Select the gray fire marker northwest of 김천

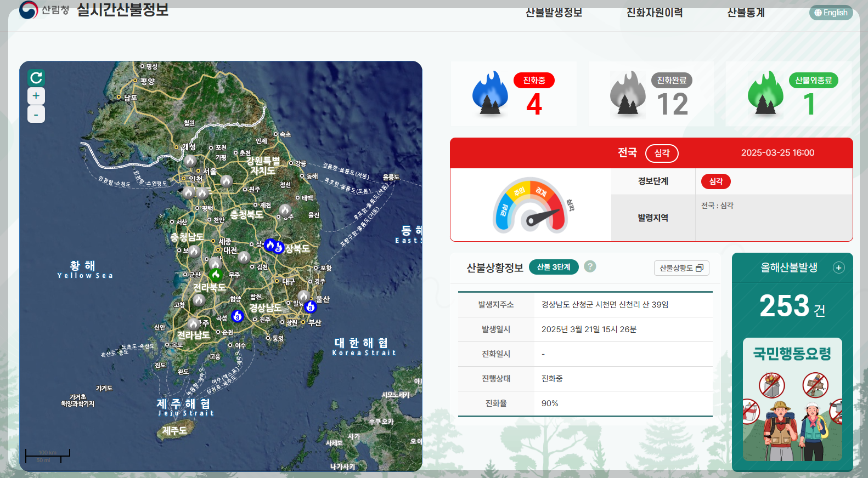(244, 257)
